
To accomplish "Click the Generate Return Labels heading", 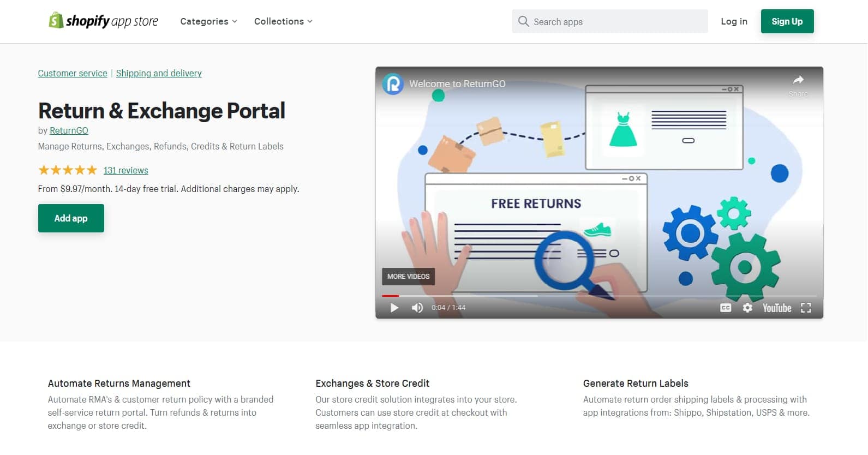I will click(636, 384).
